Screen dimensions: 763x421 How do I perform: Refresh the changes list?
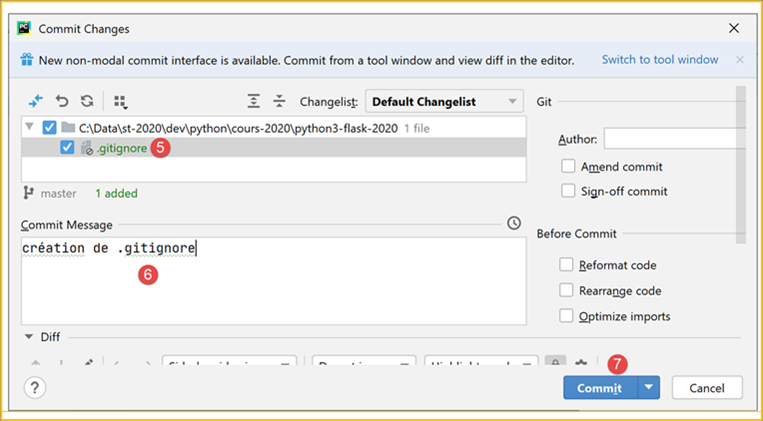pyautogui.click(x=87, y=101)
